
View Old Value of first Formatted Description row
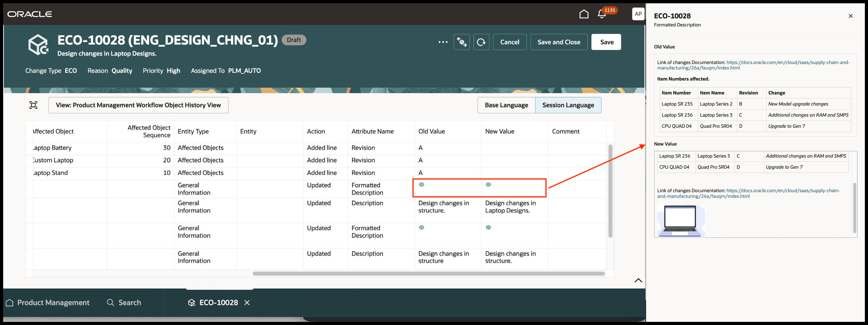(421, 185)
